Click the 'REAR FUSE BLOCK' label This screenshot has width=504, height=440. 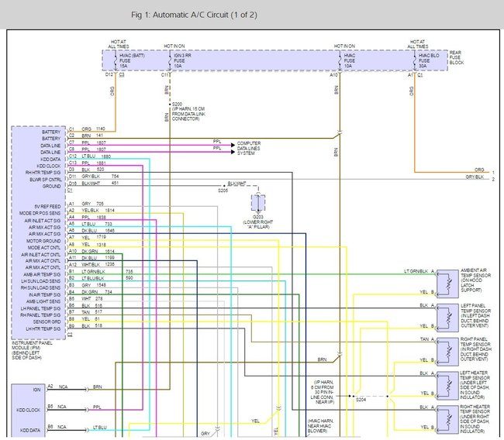click(457, 57)
